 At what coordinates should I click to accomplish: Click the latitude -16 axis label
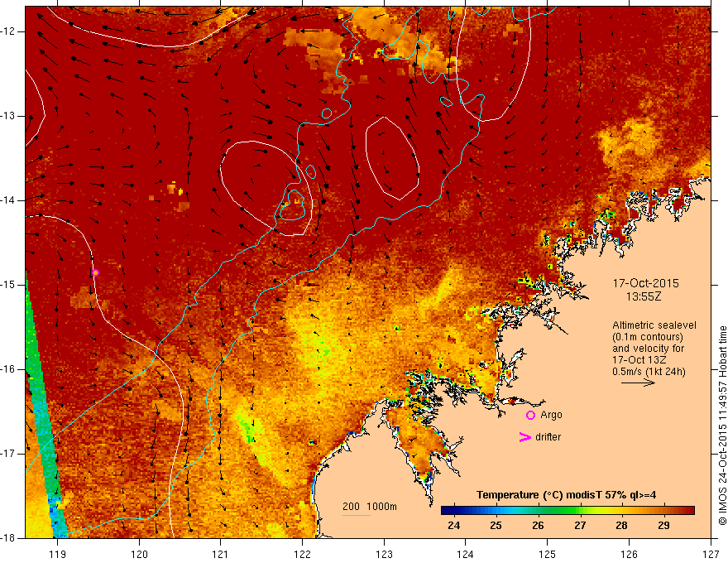[x=9, y=369]
